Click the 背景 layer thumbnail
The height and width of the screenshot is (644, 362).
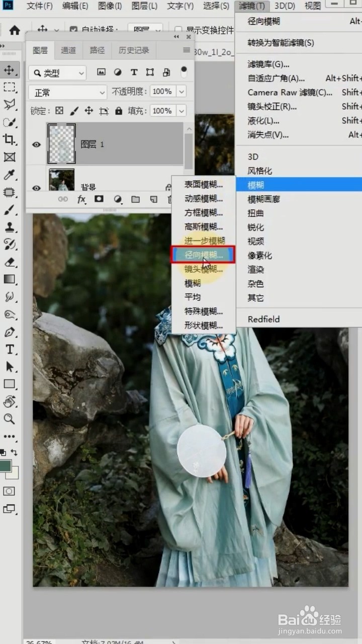coord(61,180)
